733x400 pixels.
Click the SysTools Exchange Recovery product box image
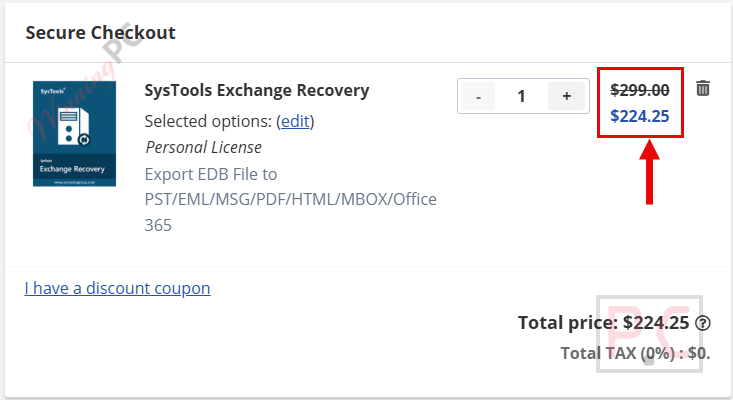(74, 134)
